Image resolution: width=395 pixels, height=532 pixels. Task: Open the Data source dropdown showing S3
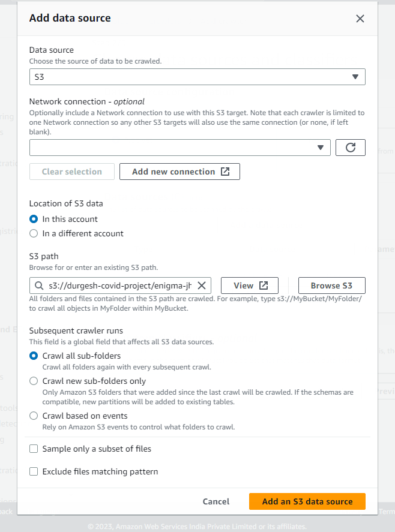pos(197,77)
